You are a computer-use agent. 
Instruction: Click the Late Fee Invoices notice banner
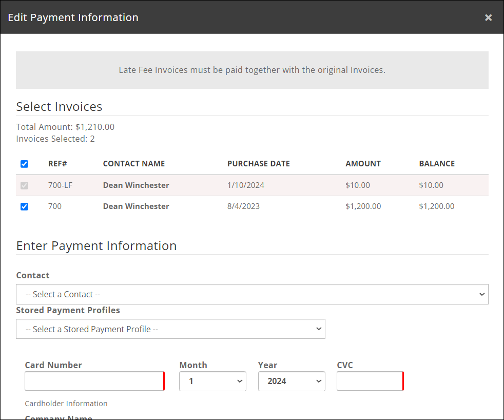pyautogui.click(x=252, y=70)
